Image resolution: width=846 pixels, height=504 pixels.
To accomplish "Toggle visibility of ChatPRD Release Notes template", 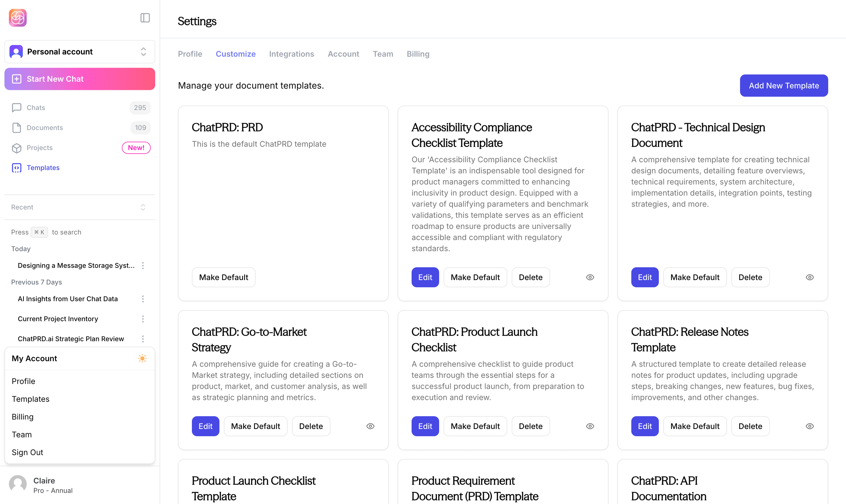I will pos(810,426).
